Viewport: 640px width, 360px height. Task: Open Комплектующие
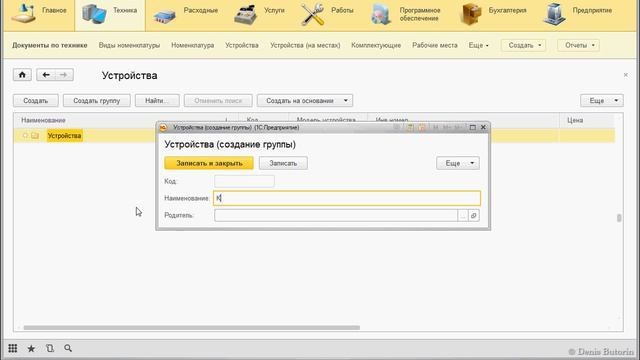click(x=376, y=45)
